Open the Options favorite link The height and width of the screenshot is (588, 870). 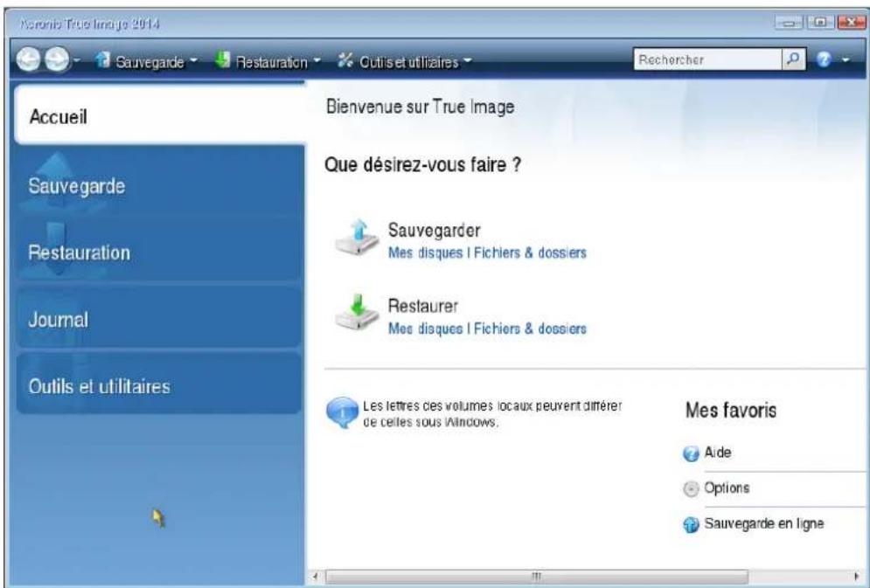(727, 488)
